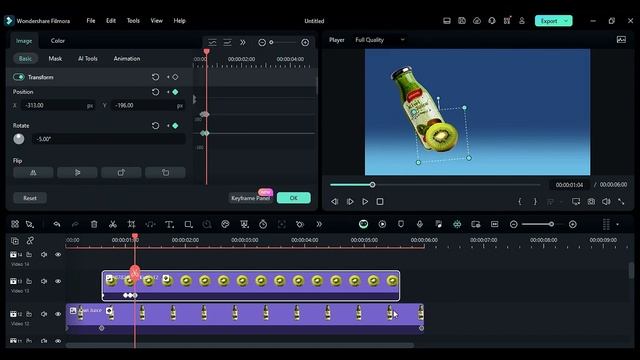Split the clip with scissors tool
The image size is (640, 360).
(113, 224)
